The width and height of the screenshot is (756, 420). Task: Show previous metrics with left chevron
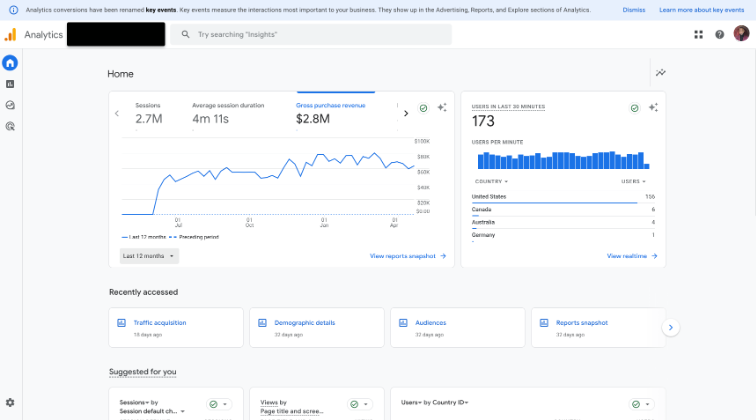[x=117, y=113]
